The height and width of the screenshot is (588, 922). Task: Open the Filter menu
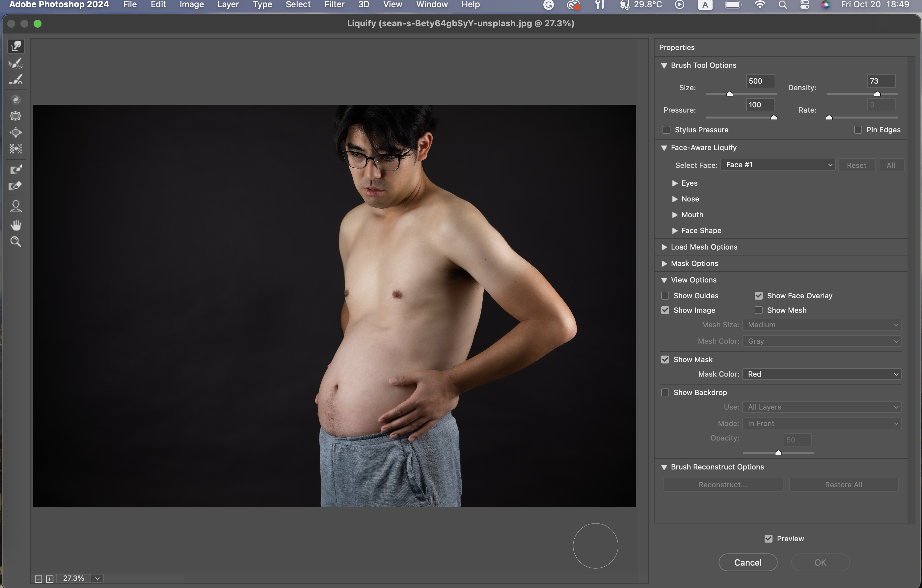(334, 5)
